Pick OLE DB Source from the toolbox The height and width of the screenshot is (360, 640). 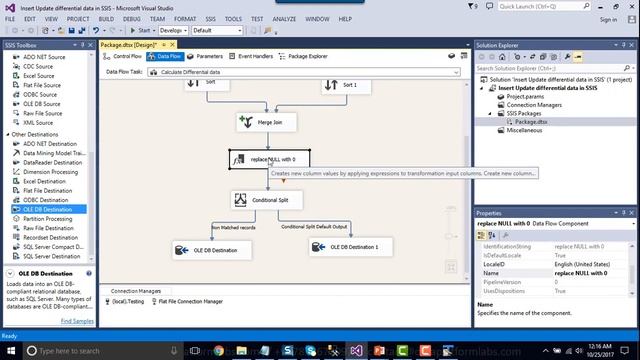[42, 104]
